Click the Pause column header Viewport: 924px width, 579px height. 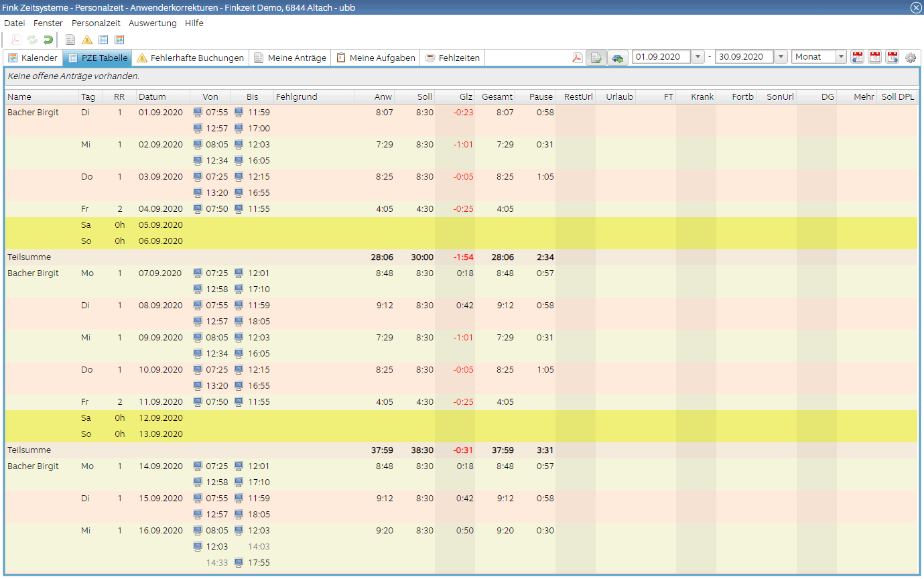coord(535,97)
